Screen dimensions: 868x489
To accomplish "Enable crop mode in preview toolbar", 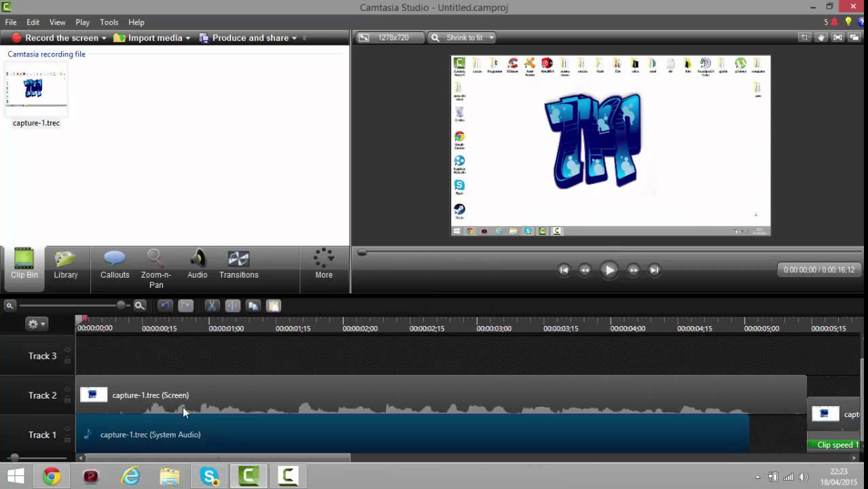I will pos(804,37).
